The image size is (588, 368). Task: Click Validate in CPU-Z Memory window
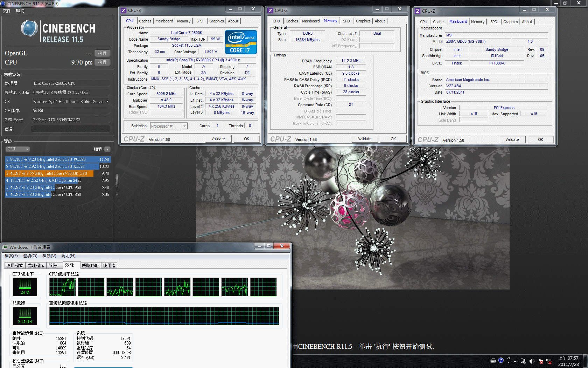[365, 139]
